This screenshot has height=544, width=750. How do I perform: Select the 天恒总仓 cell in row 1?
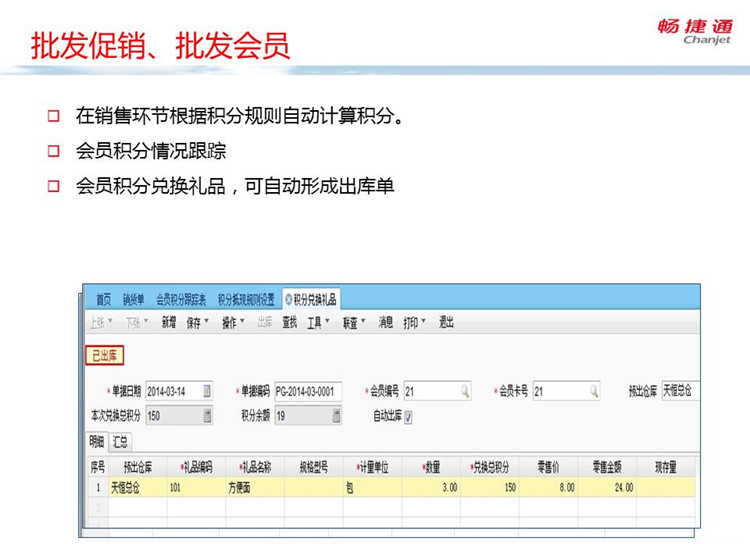[138, 488]
